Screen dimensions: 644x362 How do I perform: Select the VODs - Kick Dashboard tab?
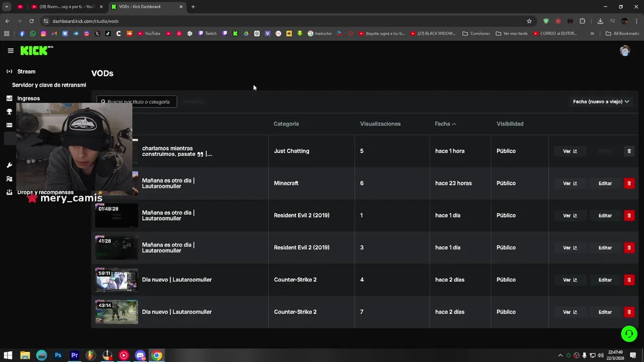(147, 7)
